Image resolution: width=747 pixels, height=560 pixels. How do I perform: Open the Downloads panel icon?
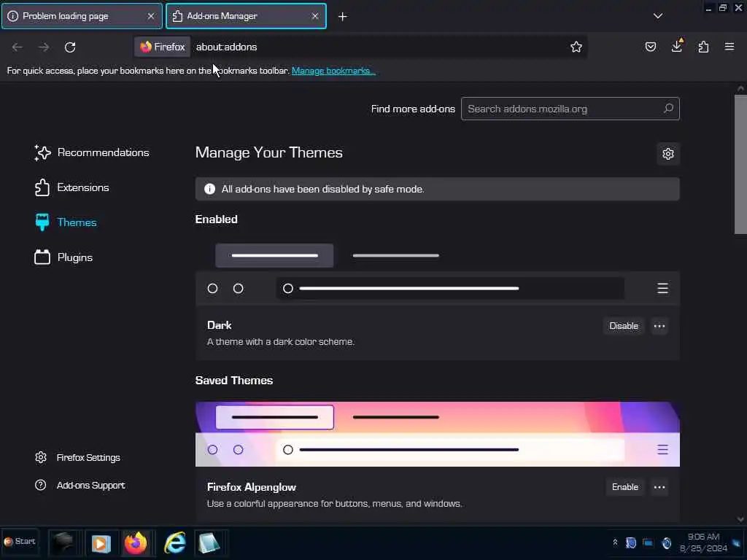(677, 46)
